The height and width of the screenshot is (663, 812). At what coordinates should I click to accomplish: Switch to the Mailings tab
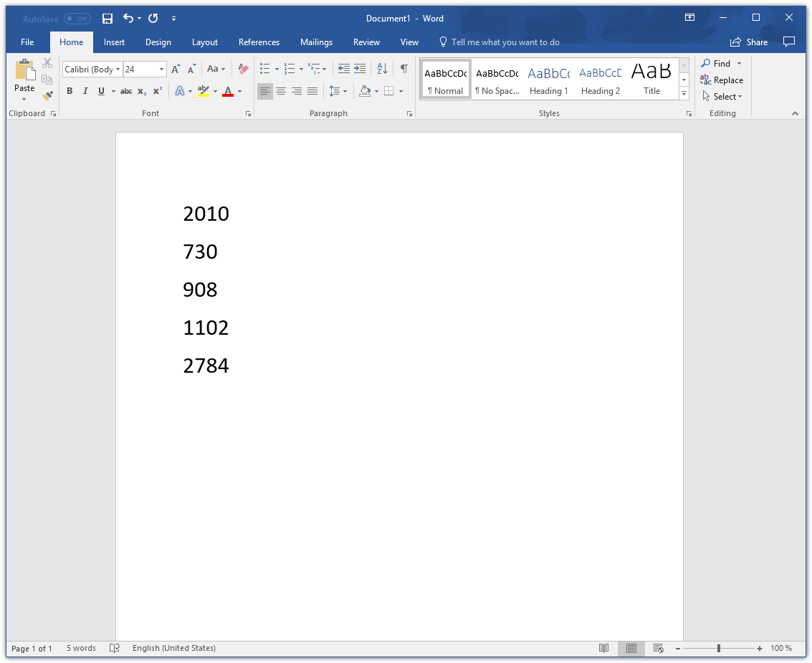tap(316, 42)
